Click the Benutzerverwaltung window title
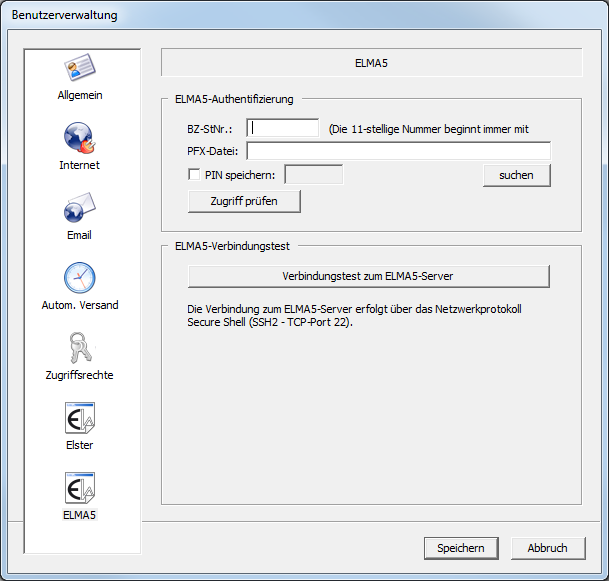 click(x=64, y=15)
